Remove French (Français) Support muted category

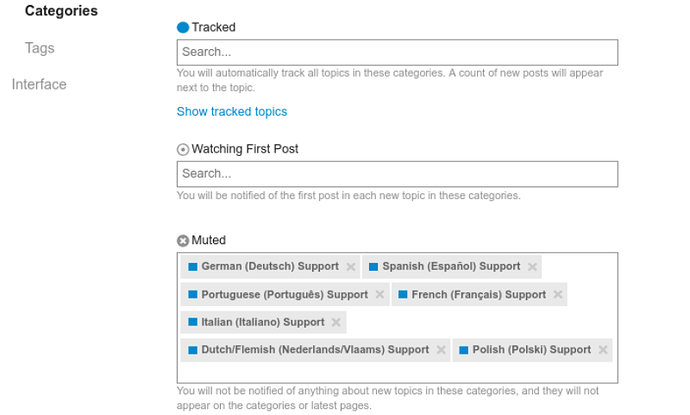[558, 294]
